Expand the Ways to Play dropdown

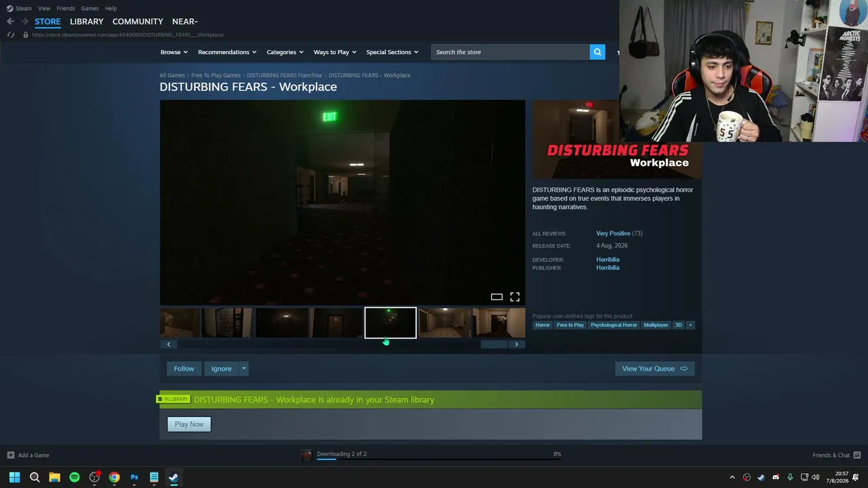[335, 52]
